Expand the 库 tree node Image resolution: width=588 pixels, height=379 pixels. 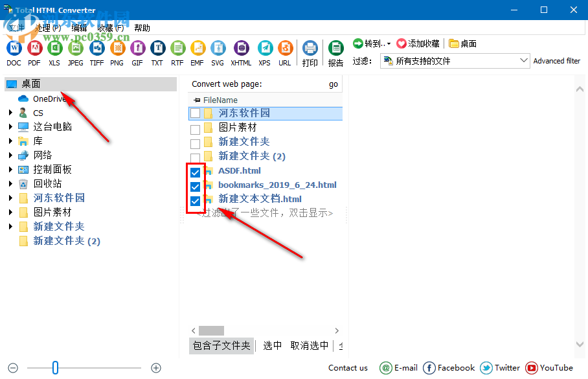[10, 141]
